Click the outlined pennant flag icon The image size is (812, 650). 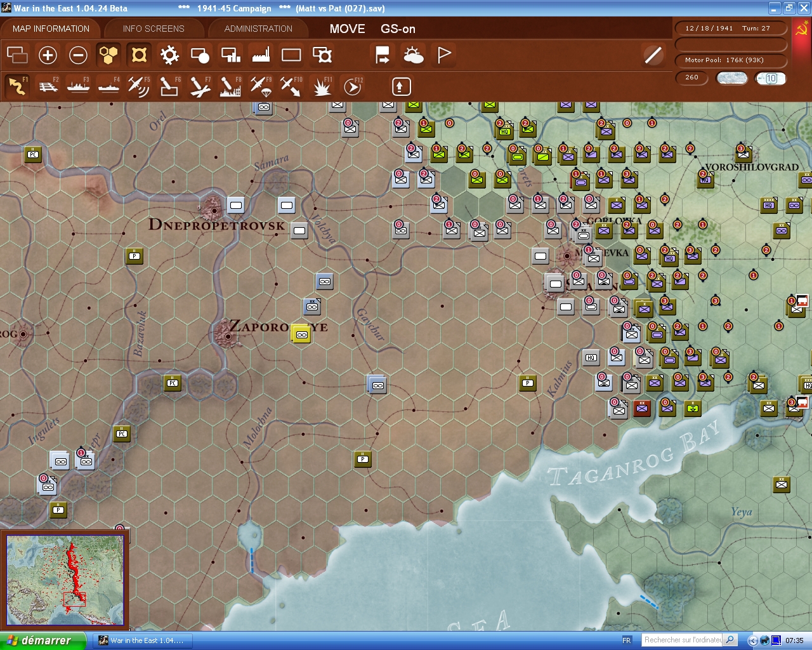click(x=444, y=55)
